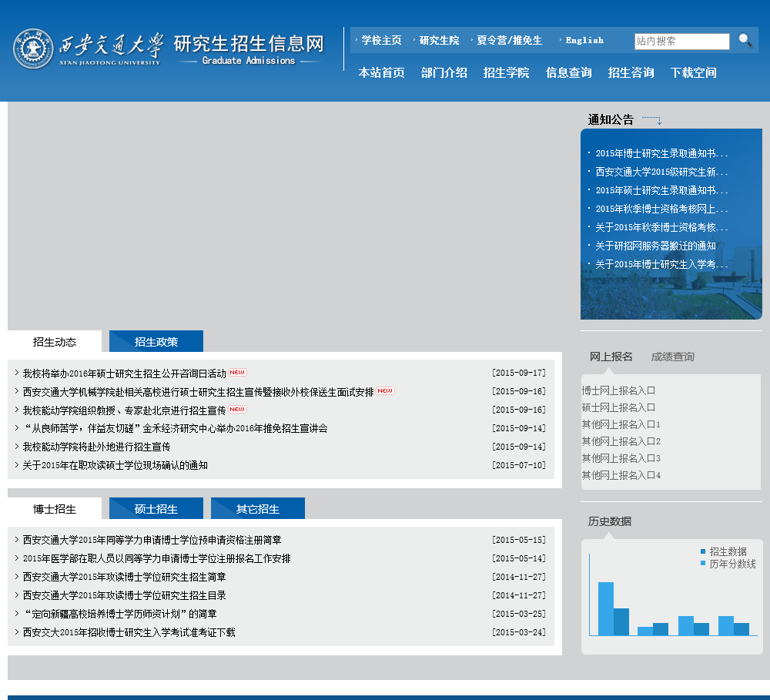The image size is (770, 700).
Task: Open 招生咨询 navigation menu
Action: point(631,72)
